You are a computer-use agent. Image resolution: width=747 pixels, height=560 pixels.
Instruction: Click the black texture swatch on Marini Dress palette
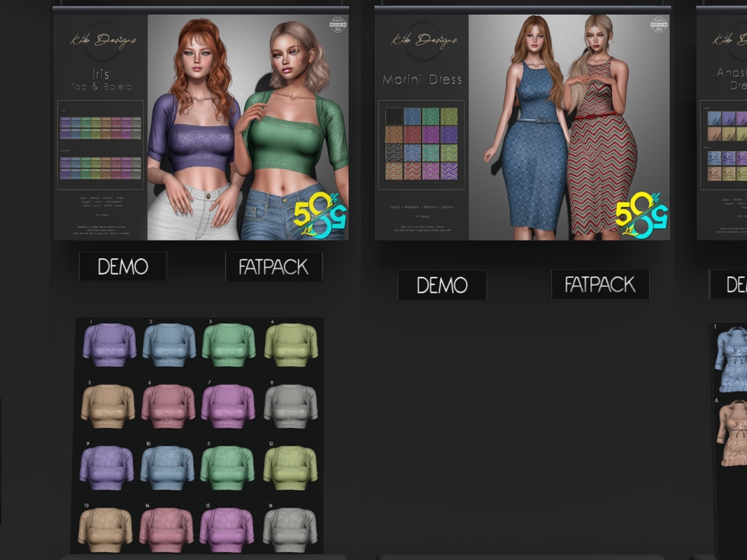pos(393,117)
